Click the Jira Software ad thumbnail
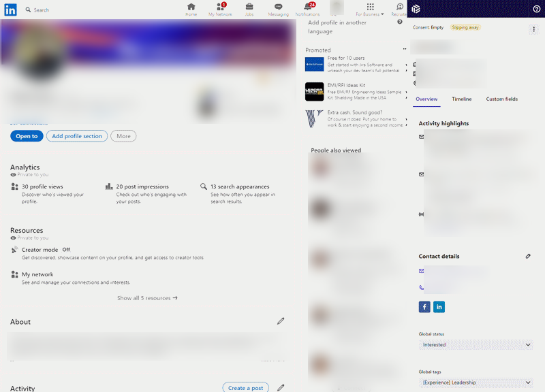This screenshot has width=545, height=392. coord(314,64)
